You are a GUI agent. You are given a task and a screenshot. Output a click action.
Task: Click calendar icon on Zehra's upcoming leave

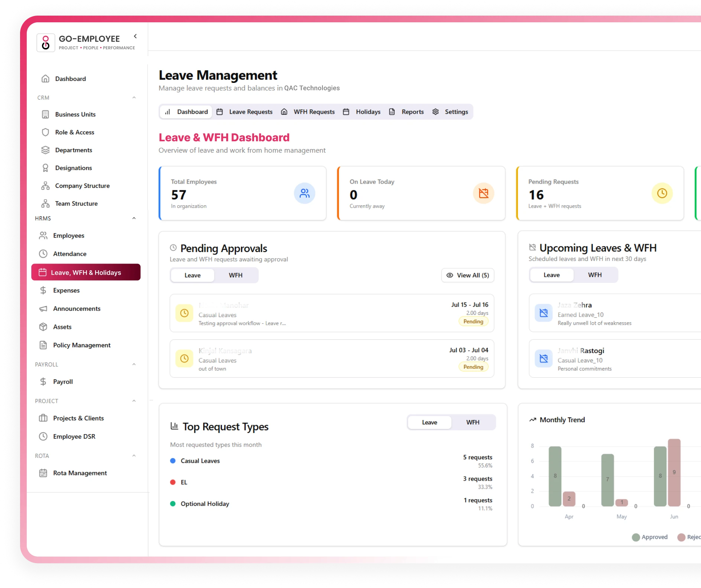pyautogui.click(x=543, y=313)
